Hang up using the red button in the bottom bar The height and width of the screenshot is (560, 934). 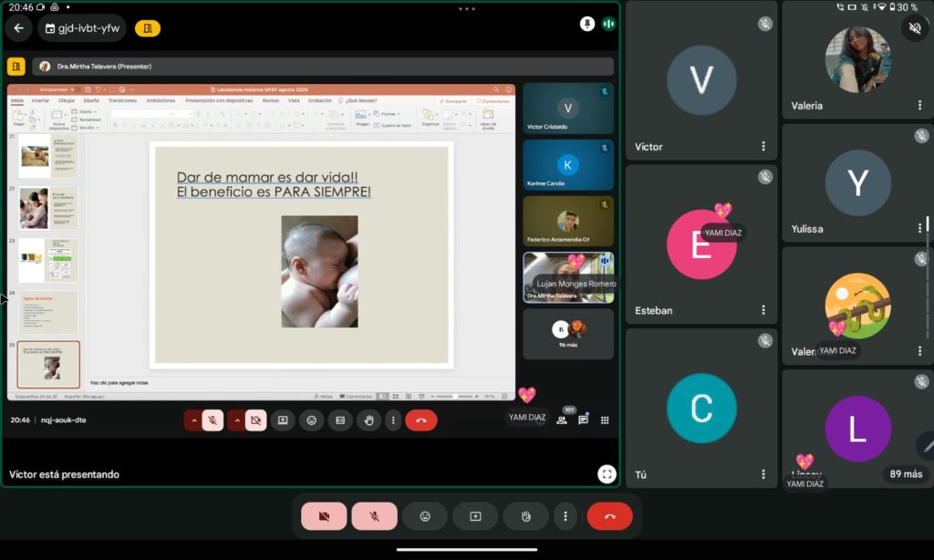[609, 516]
